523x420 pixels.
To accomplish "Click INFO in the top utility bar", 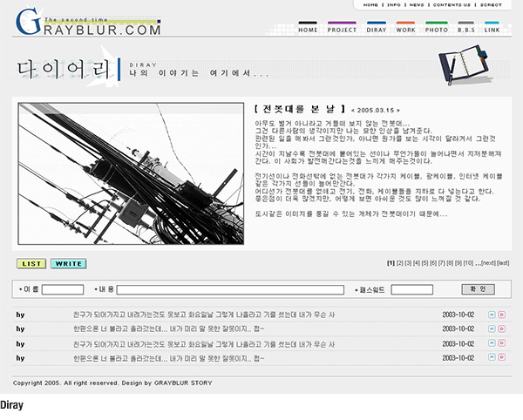I will click(394, 5).
